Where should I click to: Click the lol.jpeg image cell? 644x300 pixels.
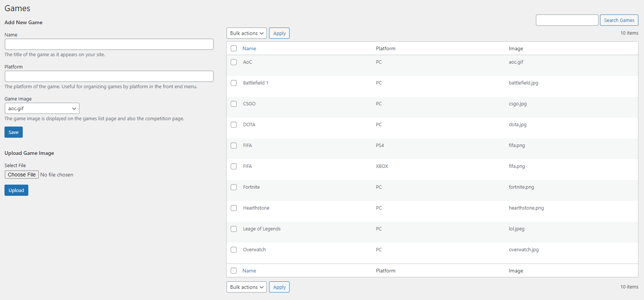point(517,229)
